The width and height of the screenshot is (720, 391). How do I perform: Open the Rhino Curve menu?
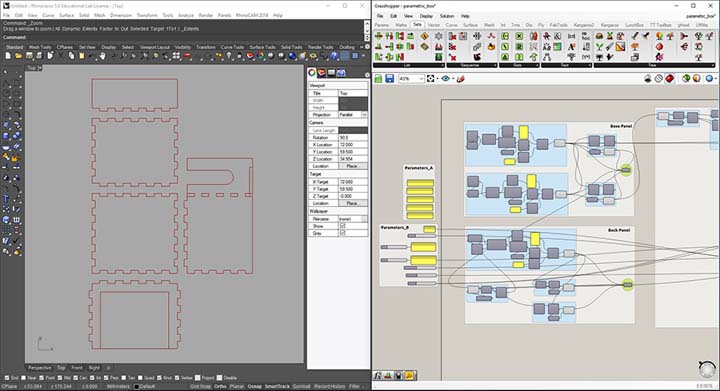(x=48, y=15)
